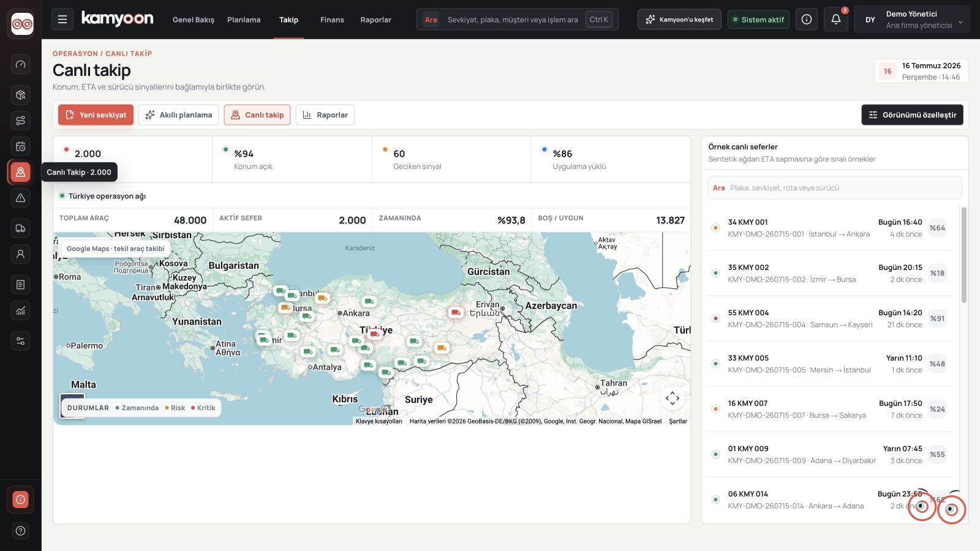Click Kamyoon'u keşfet button
980x551 pixels.
[x=679, y=20]
